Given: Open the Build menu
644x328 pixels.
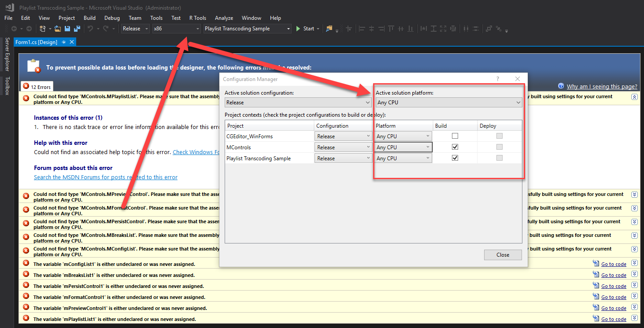Looking at the screenshot, I should tap(89, 18).
